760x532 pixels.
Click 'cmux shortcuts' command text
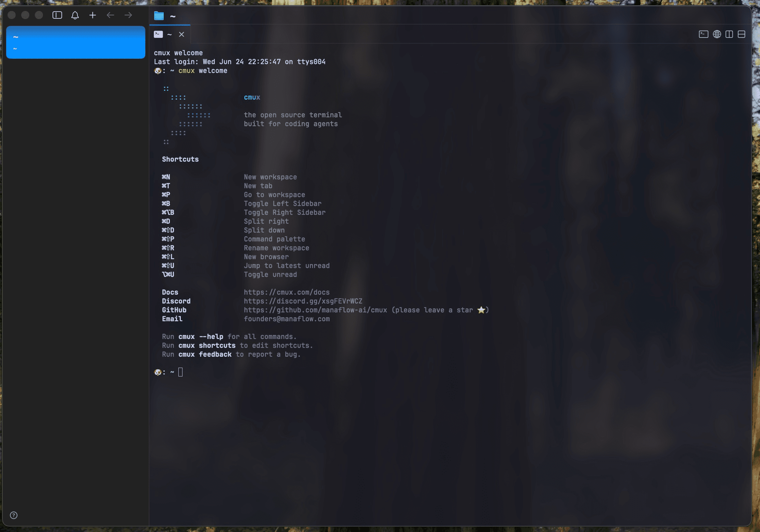click(207, 345)
